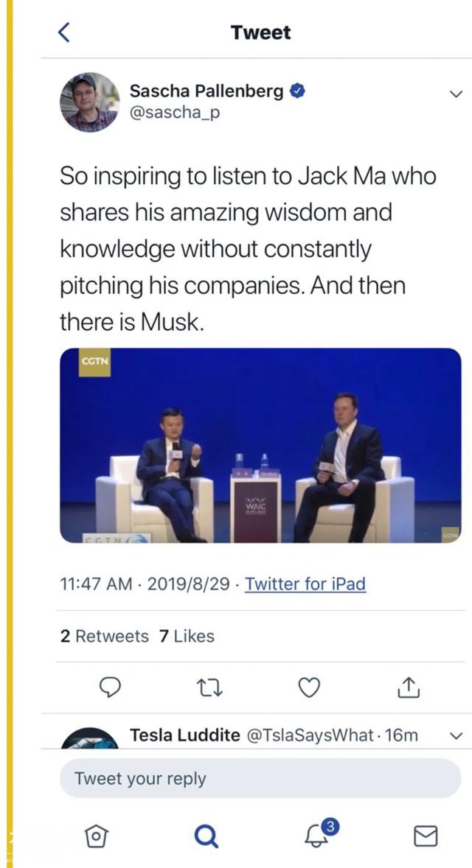Tap Sascha Pallenberg's verified badge

click(x=298, y=91)
